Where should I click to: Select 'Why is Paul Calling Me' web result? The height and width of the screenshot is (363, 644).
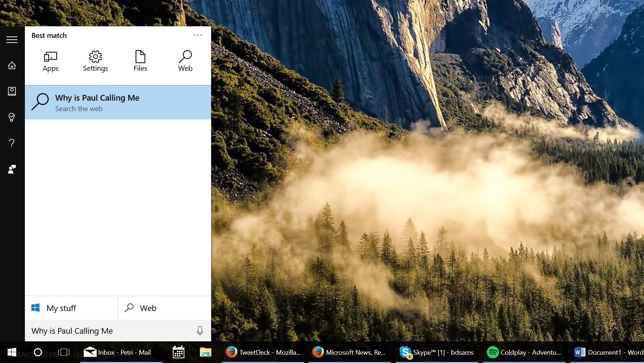click(x=118, y=102)
